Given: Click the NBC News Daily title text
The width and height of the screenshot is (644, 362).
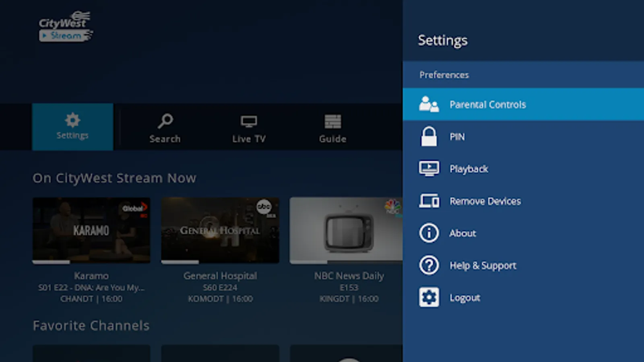Looking at the screenshot, I should click(349, 276).
